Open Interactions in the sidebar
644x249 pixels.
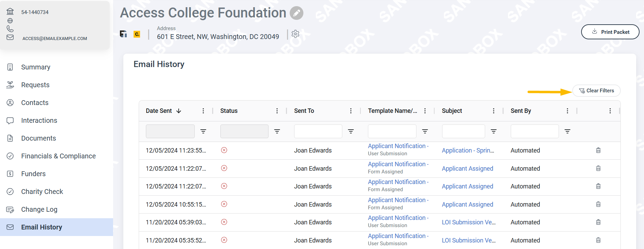point(56,120)
